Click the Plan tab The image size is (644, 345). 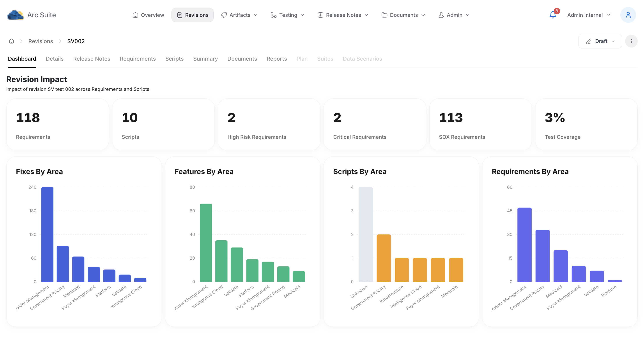(x=302, y=59)
